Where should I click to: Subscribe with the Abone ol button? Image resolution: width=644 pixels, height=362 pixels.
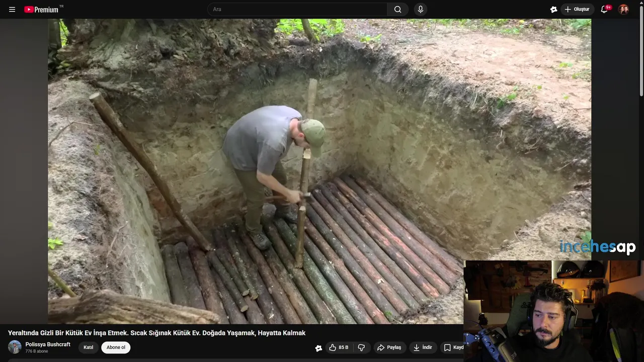[x=116, y=347]
